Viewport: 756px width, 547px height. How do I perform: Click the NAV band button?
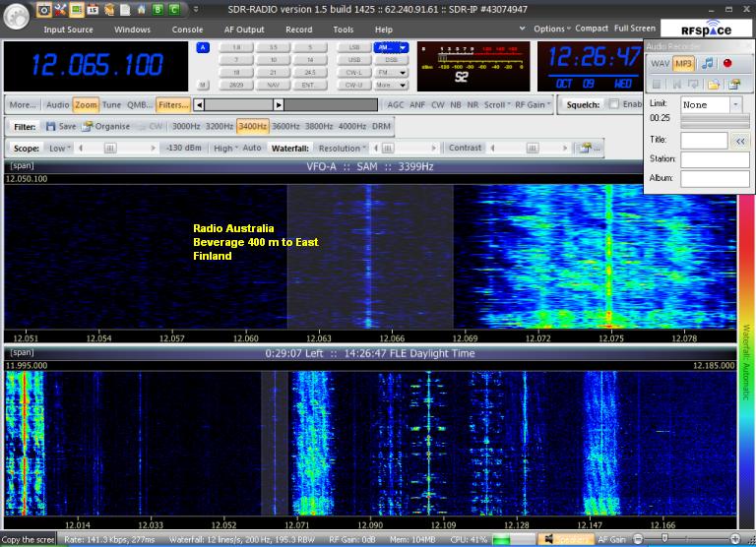(x=274, y=85)
